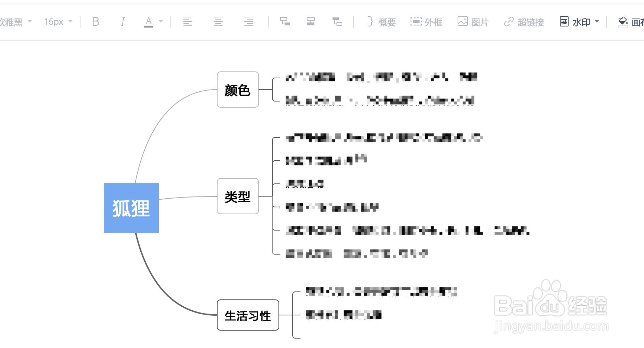Apply right text alignment
The width and height of the screenshot is (644, 348).
click(x=249, y=22)
